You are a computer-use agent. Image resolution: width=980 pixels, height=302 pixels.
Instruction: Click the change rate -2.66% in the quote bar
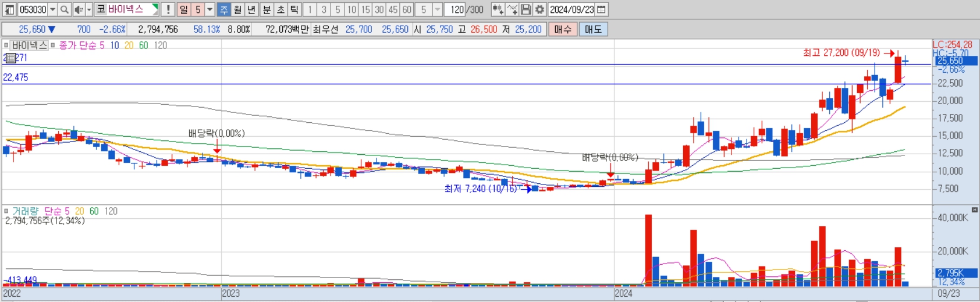(112, 29)
